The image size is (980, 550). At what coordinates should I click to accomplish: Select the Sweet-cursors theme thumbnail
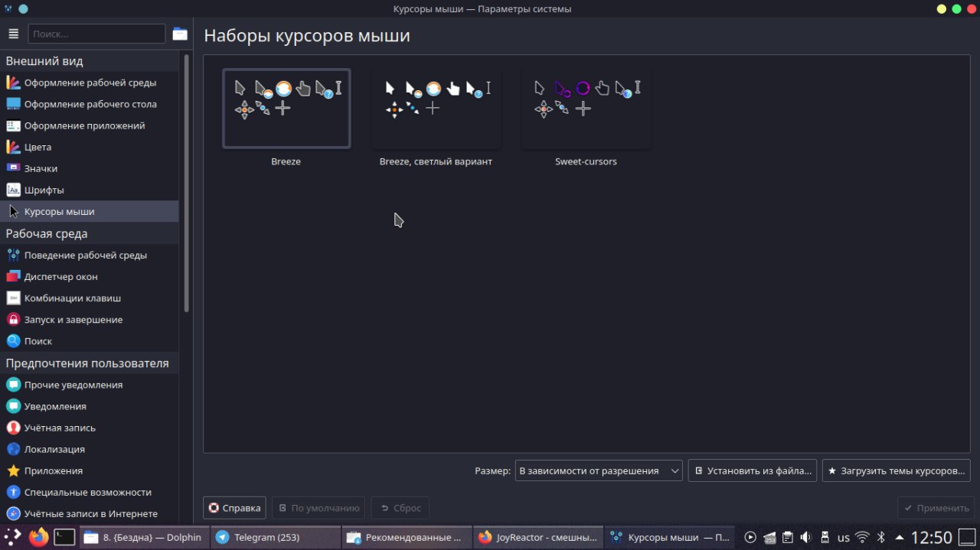586,109
